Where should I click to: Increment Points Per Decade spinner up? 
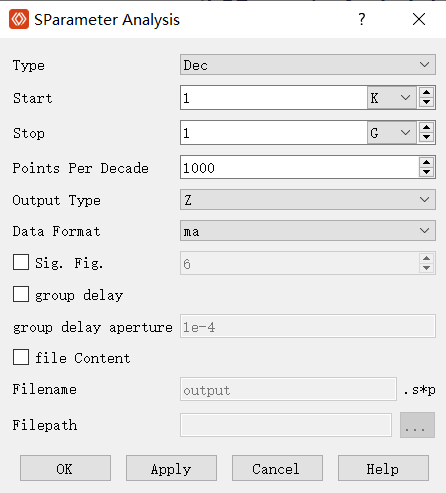point(426,162)
